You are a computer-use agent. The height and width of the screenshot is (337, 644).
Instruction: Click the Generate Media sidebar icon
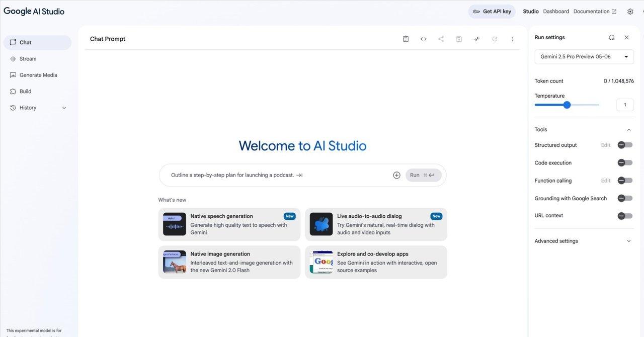click(x=13, y=75)
